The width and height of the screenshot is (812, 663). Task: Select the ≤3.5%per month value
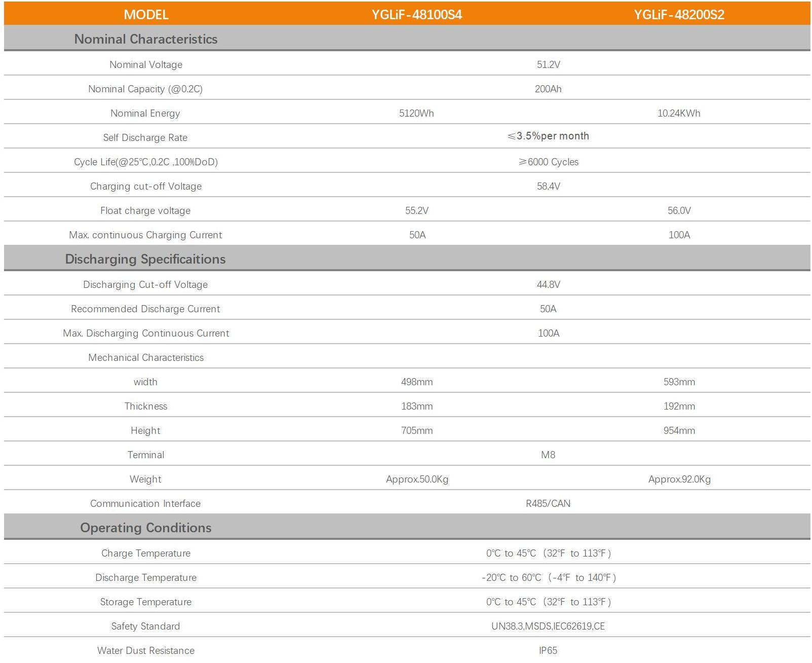(x=548, y=136)
